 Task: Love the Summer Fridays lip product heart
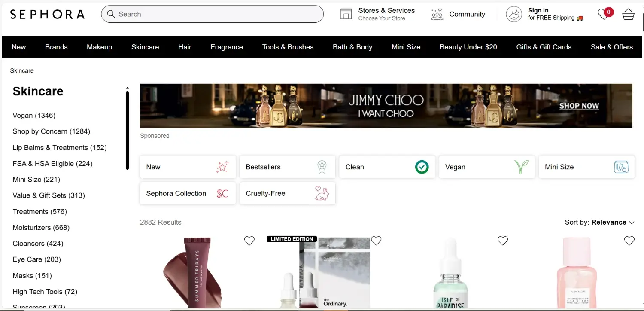[x=249, y=241]
